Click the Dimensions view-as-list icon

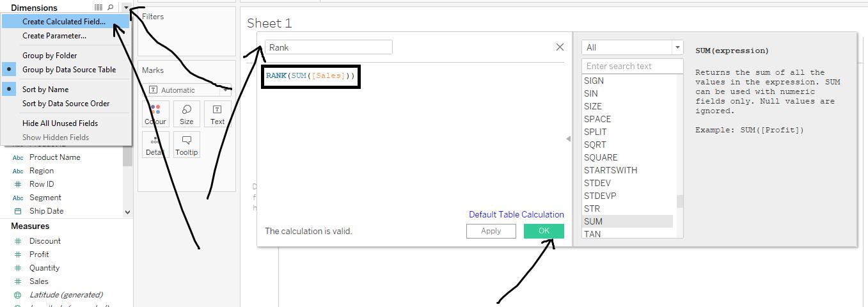click(98, 8)
